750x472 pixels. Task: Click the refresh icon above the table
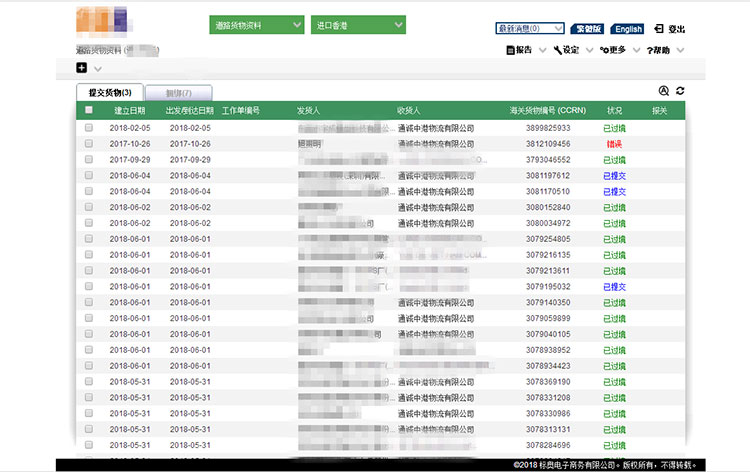pos(680,91)
